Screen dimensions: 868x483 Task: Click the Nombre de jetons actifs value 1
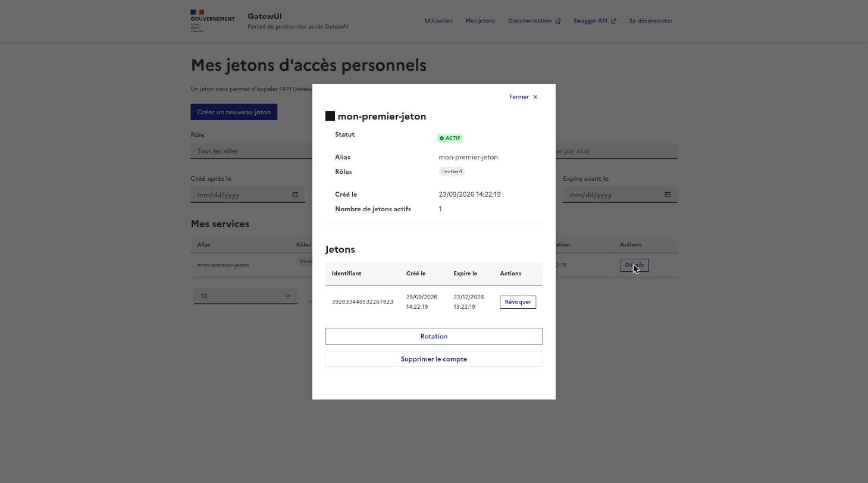(x=440, y=209)
